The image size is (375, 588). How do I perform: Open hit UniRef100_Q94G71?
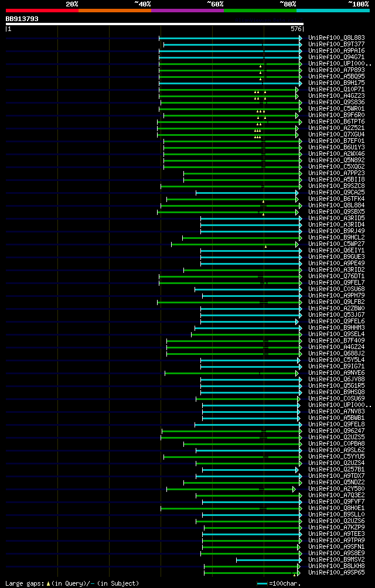pos(336,57)
